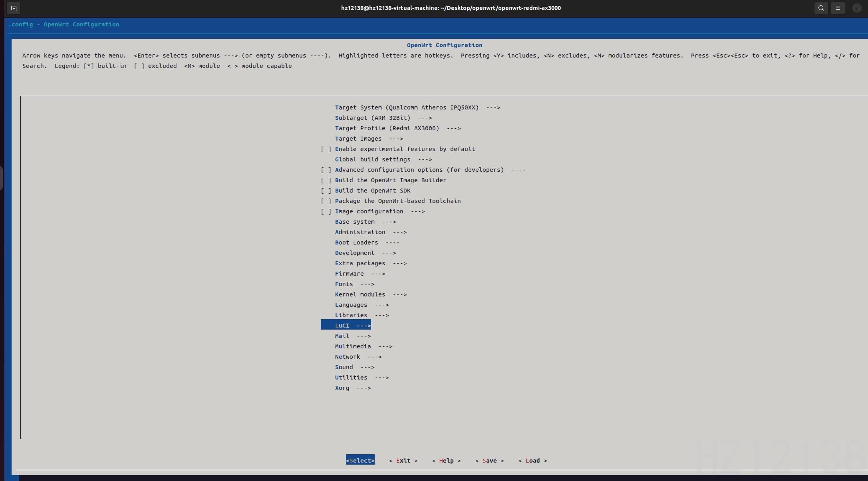Image resolution: width=868 pixels, height=481 pixels.
Task: Select the Network menu entry
Action: (x=358, y=357)
